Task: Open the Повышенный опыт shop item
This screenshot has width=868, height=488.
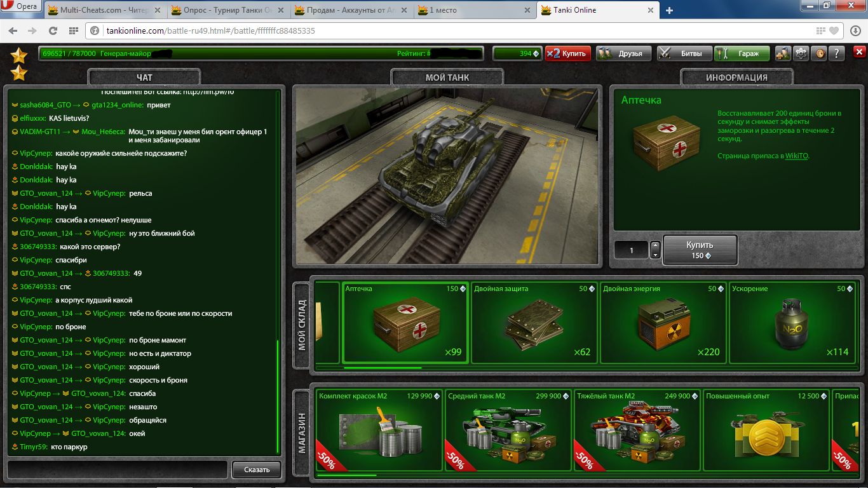Action: (766, 430)
